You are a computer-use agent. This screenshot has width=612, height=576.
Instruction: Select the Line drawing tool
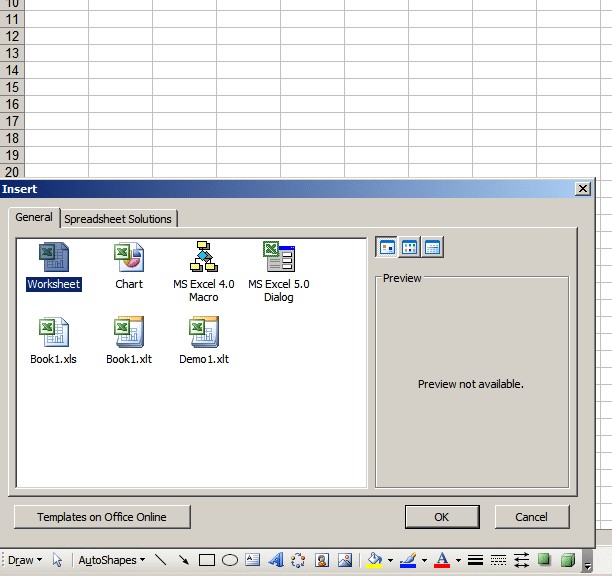(x=161, y=560)
